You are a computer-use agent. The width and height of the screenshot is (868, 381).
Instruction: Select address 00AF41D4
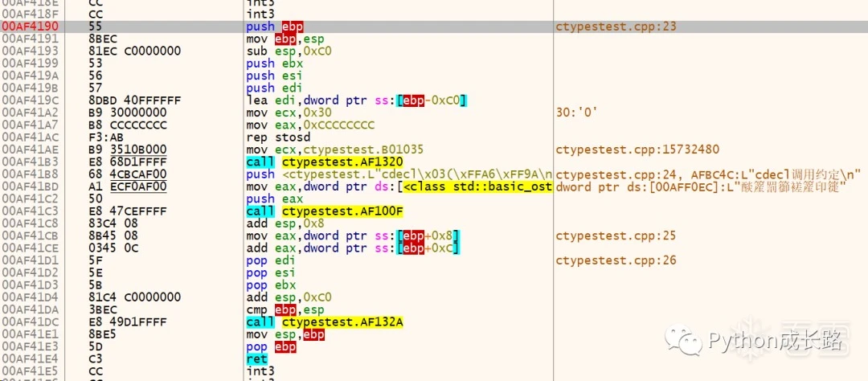31,297
